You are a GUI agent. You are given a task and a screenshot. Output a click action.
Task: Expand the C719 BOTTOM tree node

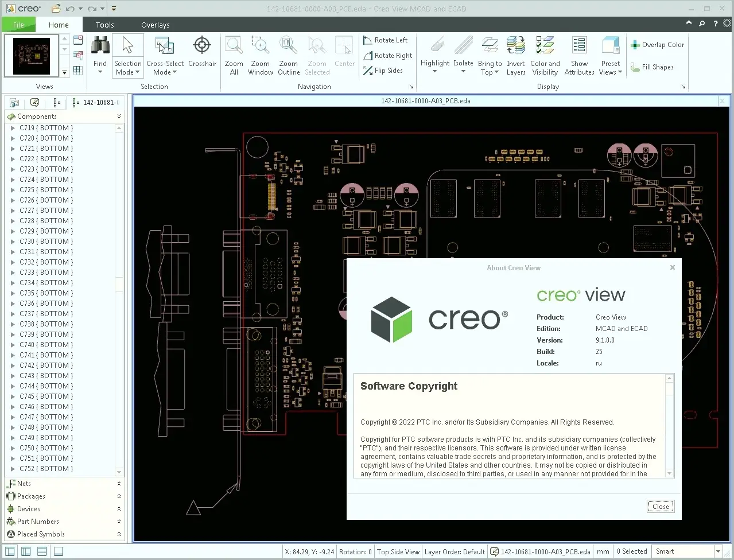(x=13, y=128)
